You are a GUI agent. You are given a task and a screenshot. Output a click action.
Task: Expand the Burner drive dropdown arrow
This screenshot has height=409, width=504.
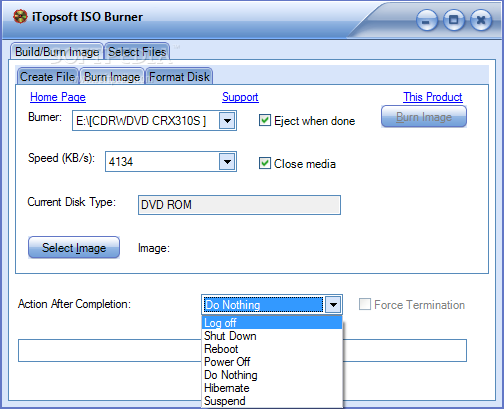click(227, 120)
